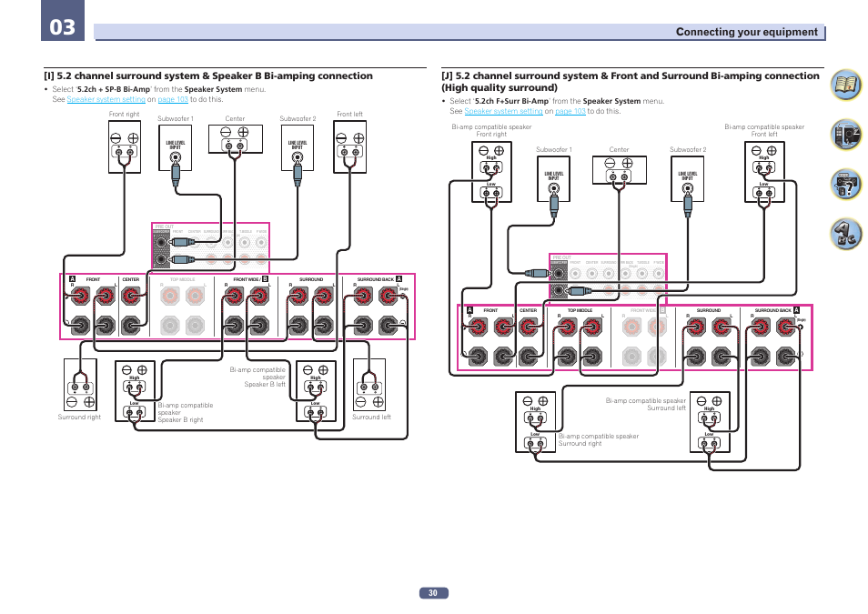
Task: Click the Speaker B left bi-amp speaker box
Action: [316, 391]
